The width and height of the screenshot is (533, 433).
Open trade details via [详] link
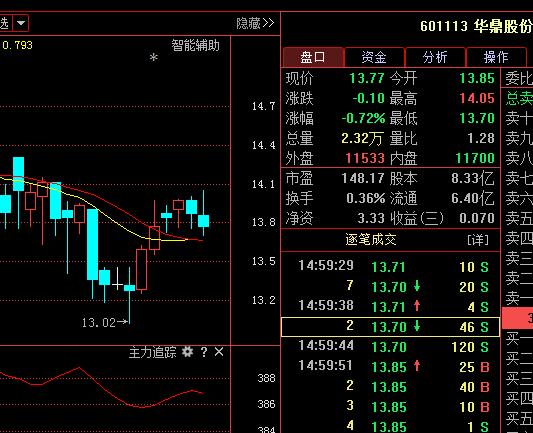[x=478, y=240]
